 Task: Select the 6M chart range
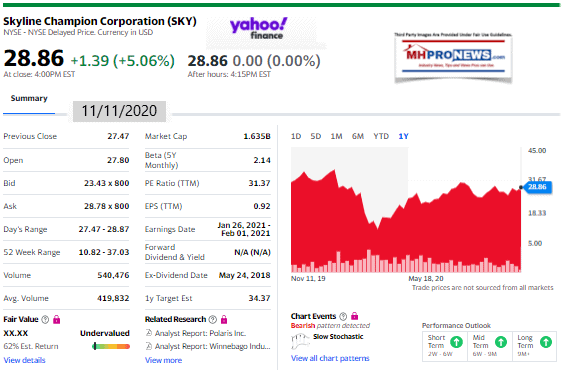pyautogui.click(x=358, y=136)
